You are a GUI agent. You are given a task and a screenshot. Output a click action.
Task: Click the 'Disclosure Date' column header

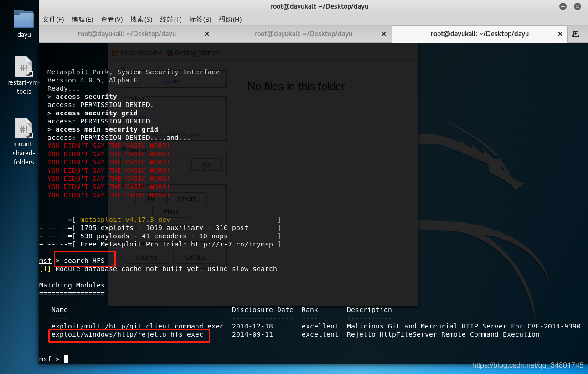pyautogui.click(x=263, y=310)
